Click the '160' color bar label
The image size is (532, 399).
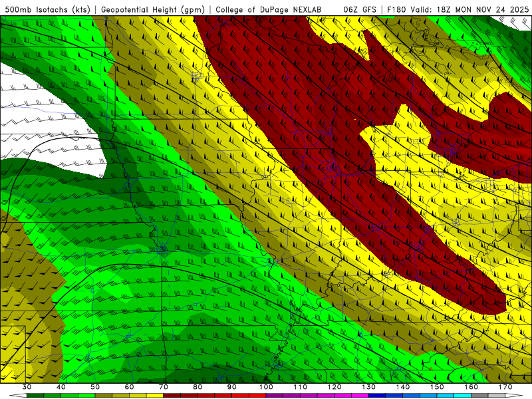(x=471, y=387)
